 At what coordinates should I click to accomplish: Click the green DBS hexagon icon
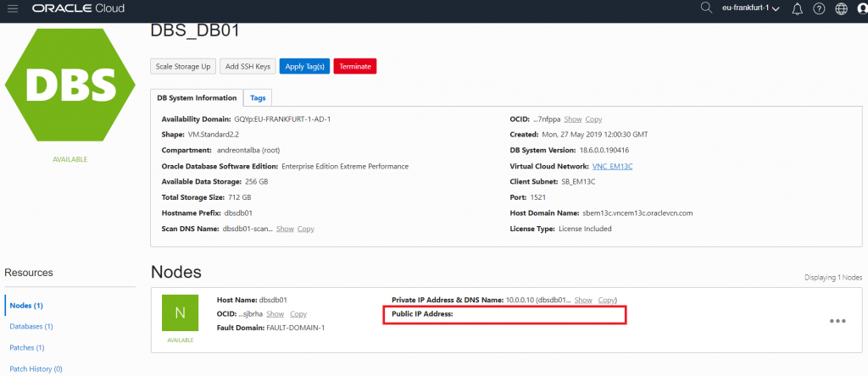[70, 85]
